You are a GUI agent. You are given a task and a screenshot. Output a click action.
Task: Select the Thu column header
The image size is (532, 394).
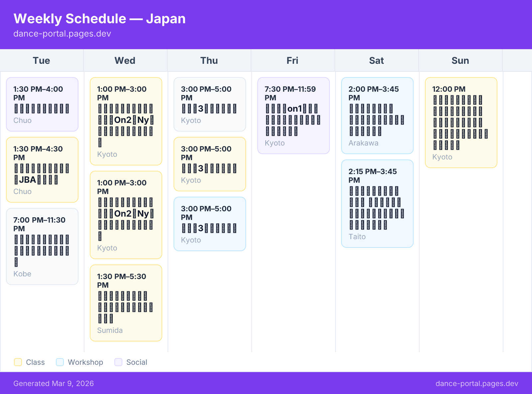209,60
